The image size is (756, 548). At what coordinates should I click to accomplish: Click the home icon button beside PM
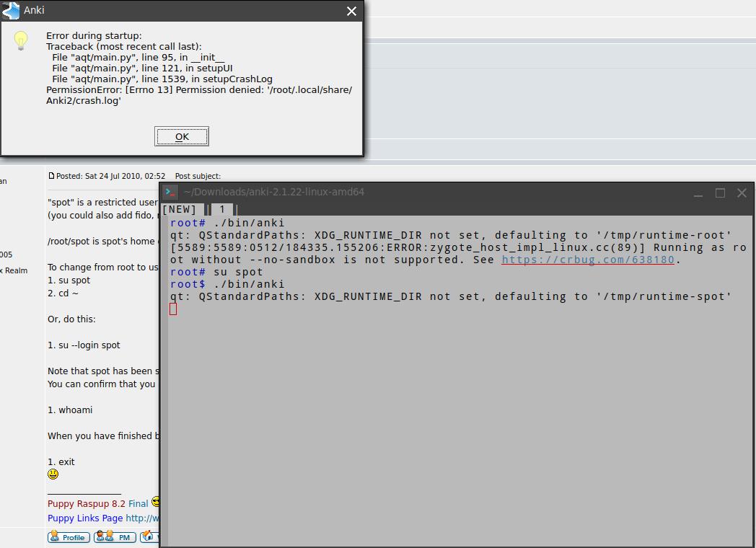coord(149,537)
